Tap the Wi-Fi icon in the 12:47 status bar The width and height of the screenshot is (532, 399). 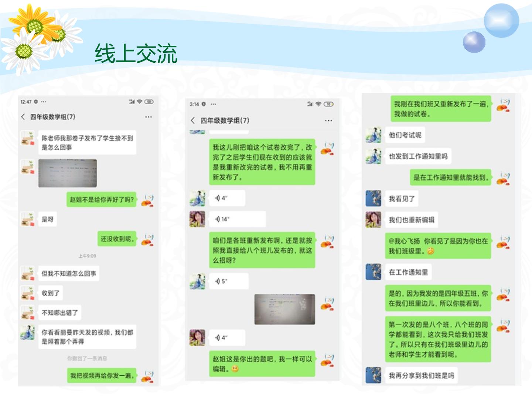[139, 102]
